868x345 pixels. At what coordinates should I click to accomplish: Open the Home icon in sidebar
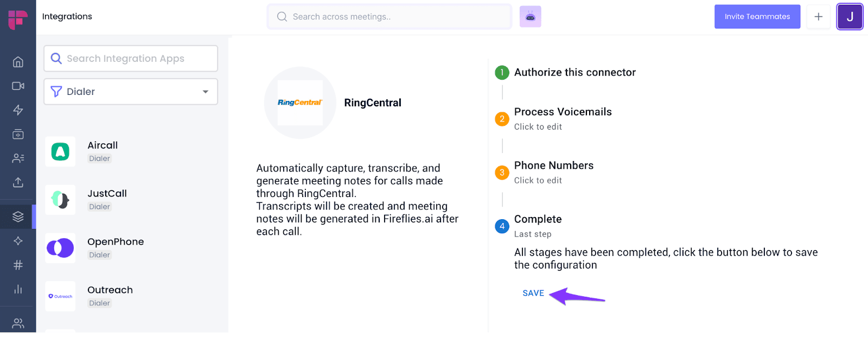pyautogui.click(x=18, y=62)
